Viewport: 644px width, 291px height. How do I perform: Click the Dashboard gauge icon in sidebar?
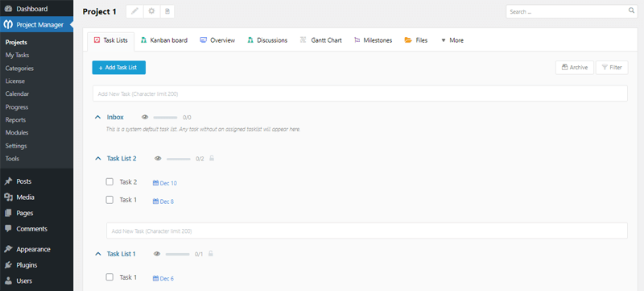(x=8, y=9)
